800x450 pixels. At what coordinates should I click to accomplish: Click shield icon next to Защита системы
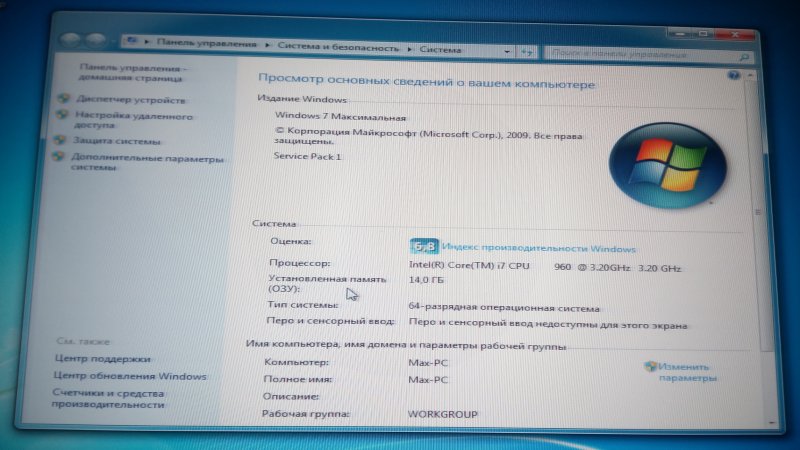tap(63, 141)
